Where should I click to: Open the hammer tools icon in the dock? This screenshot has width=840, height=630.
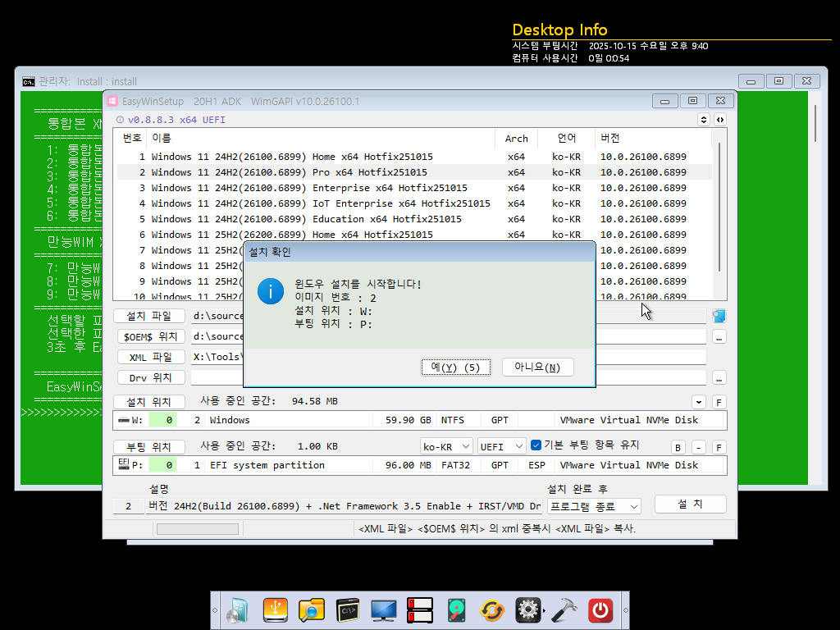[564, 610]
